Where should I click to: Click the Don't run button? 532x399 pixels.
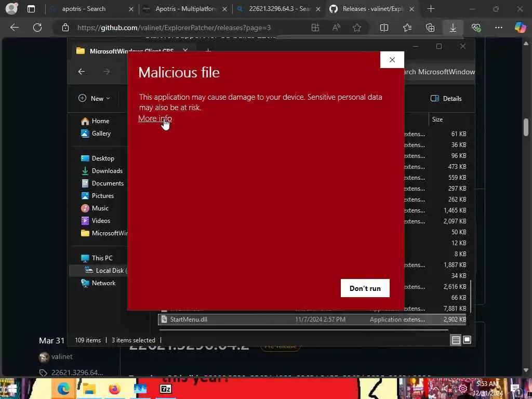point(365,288)
